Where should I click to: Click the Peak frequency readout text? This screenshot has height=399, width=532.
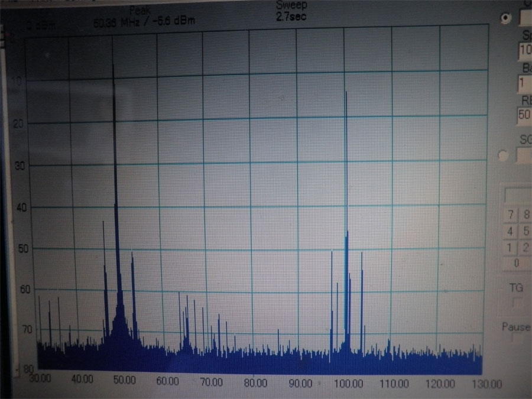tap(144, 22)
